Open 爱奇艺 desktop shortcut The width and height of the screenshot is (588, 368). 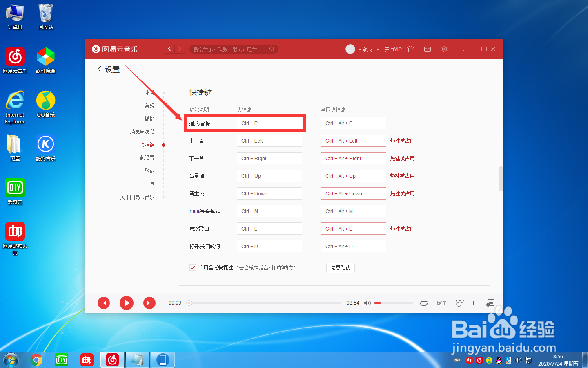point(15,192)
